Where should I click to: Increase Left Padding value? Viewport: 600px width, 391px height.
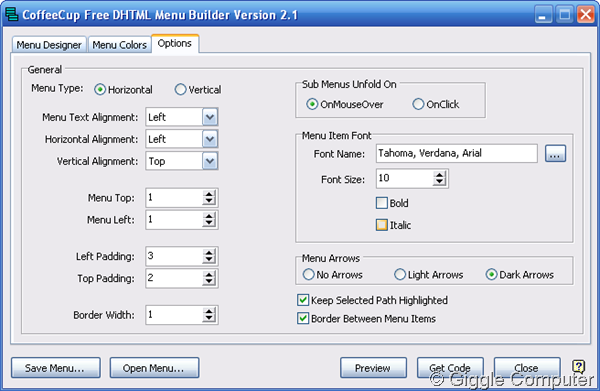coord(209,253)
